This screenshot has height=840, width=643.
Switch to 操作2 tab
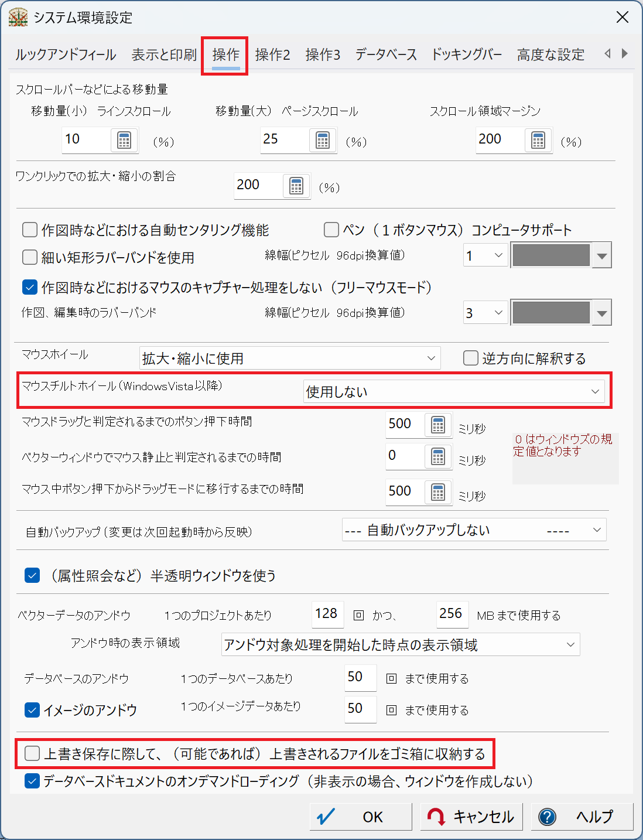(272, 55)
